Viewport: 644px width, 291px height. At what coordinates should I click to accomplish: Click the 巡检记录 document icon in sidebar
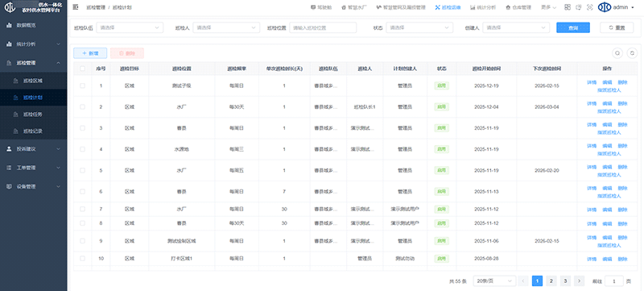tap(16, 131)
